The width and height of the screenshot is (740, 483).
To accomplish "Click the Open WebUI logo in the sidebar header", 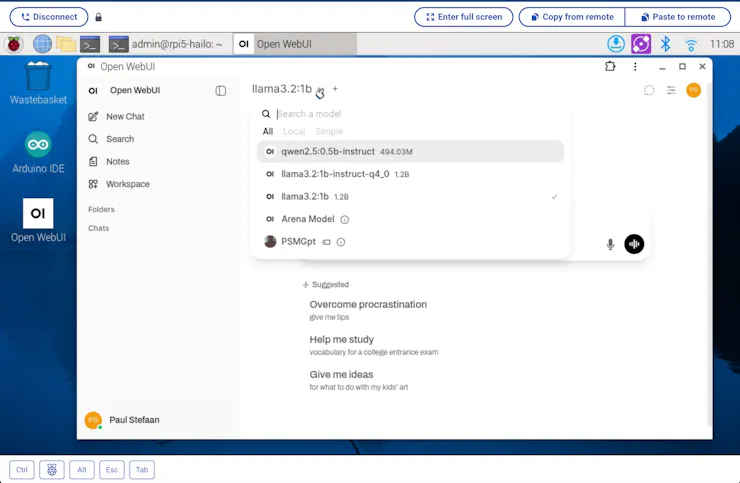I will (93, 91).
